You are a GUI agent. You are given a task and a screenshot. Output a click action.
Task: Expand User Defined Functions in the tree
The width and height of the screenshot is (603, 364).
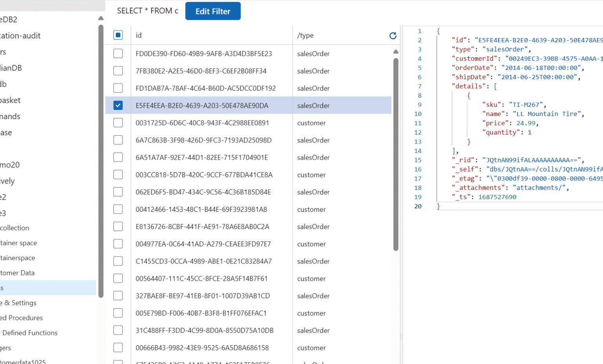click(x=29, y=333)
